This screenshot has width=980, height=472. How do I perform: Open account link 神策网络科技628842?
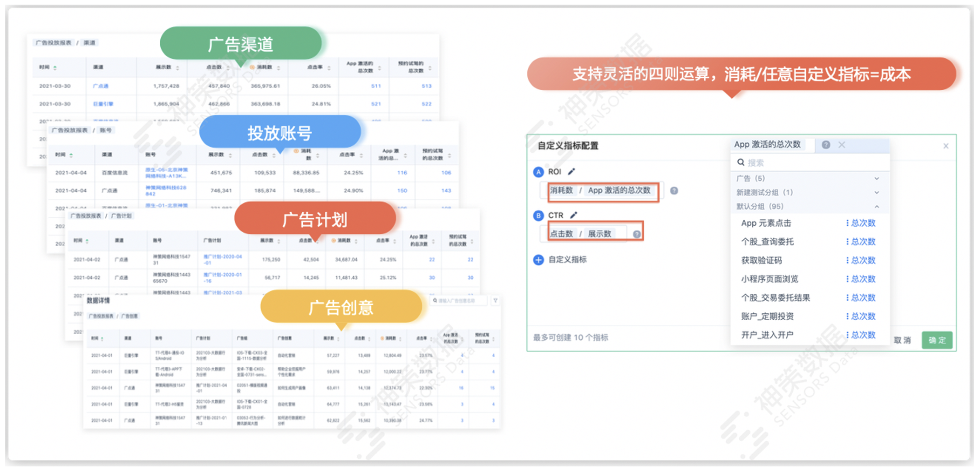166,191
